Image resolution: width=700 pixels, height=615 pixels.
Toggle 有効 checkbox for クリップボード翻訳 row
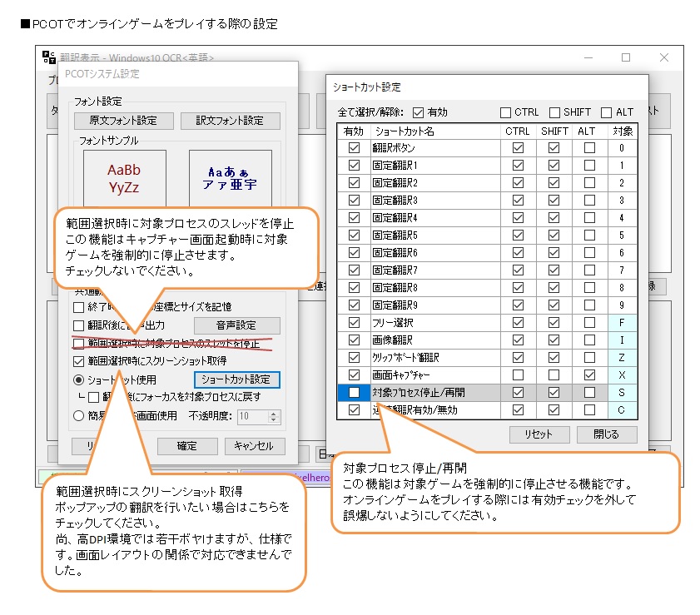tap(354, 358)
